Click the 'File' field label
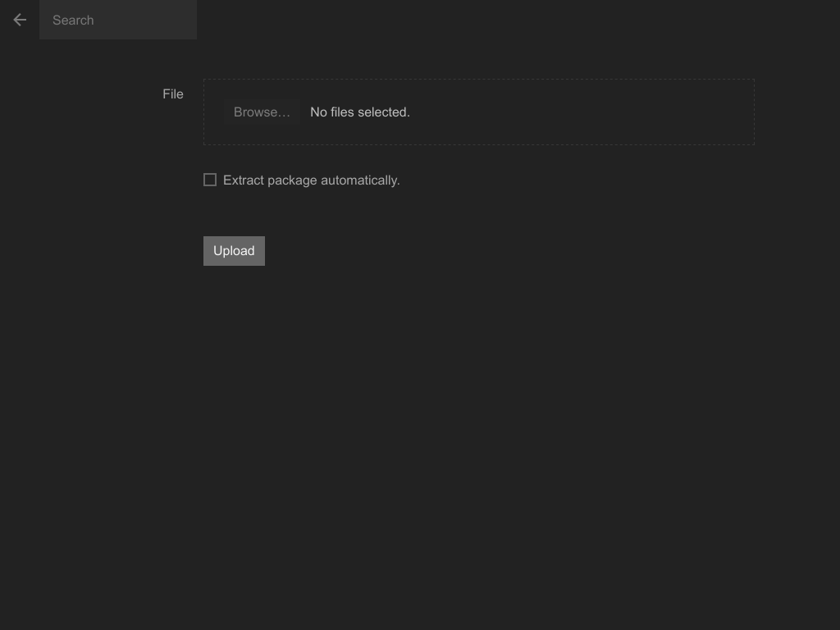The height and width of the screenshot is (630, 840). tap(173, 94)
